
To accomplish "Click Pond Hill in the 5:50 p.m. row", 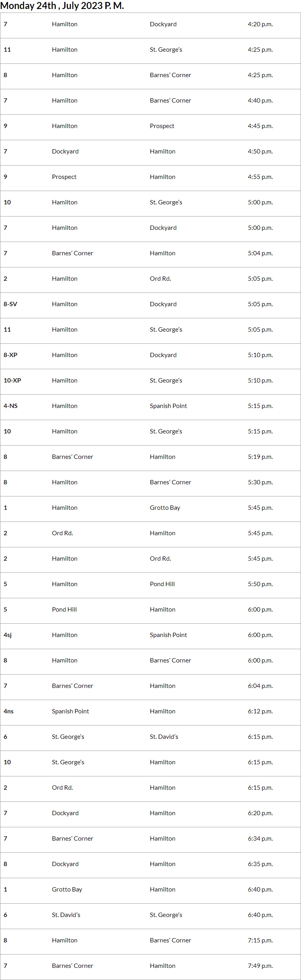I will tap(162, 584).
